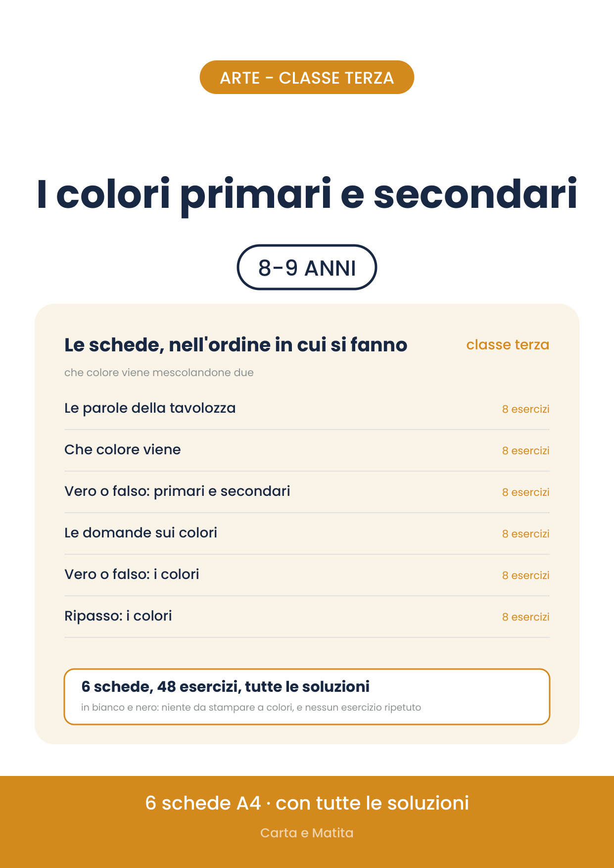Open Le domande sui colori entry
614x868 pixels.
307,533
